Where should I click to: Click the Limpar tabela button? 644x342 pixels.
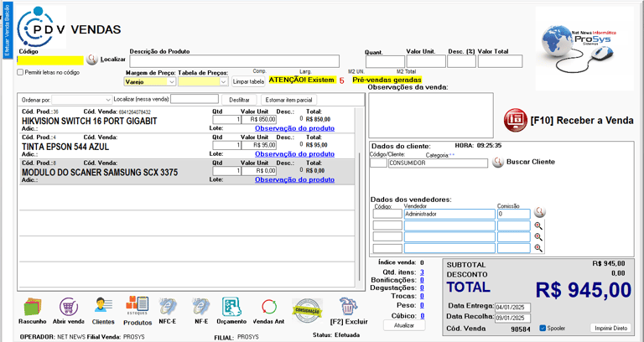pos(248,82)
